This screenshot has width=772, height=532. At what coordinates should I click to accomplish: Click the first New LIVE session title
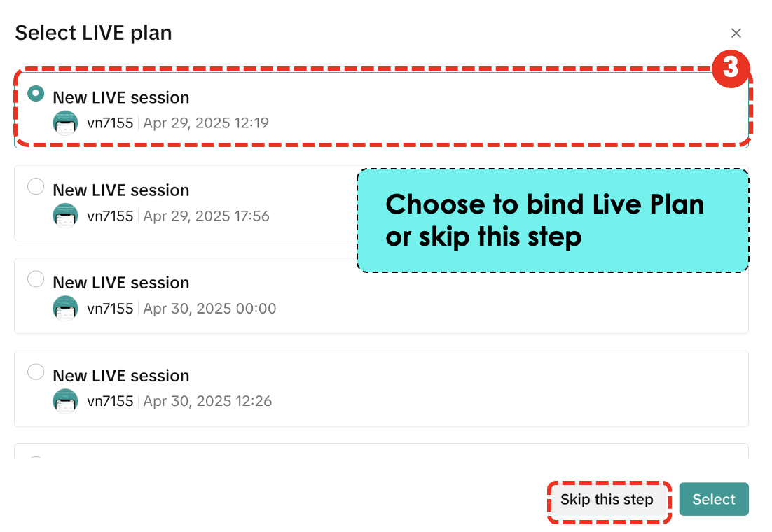tap(121, 97)
